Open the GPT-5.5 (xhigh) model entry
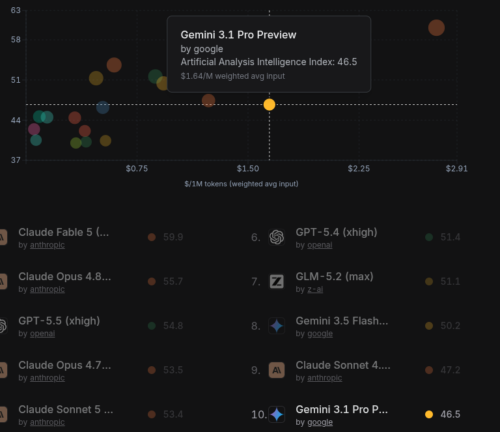 click(x=59, y=321)
